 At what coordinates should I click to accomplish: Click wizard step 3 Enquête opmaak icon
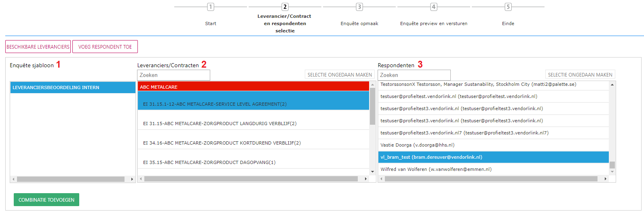point(359,7)
